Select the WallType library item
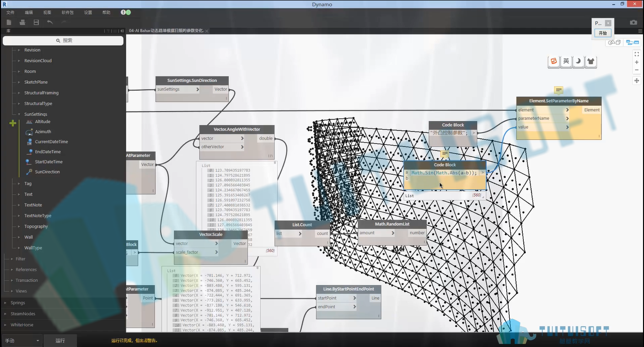This screenshot has height=347, width=644. (33, 248)
